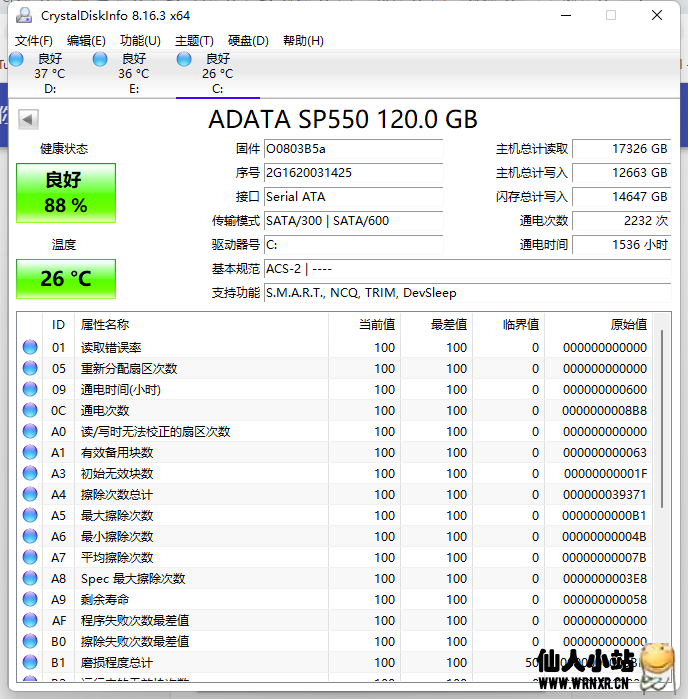The image size is (688, 699).
Task: Click the host reads value 17326 GB
Action: (x=622, y=149)
